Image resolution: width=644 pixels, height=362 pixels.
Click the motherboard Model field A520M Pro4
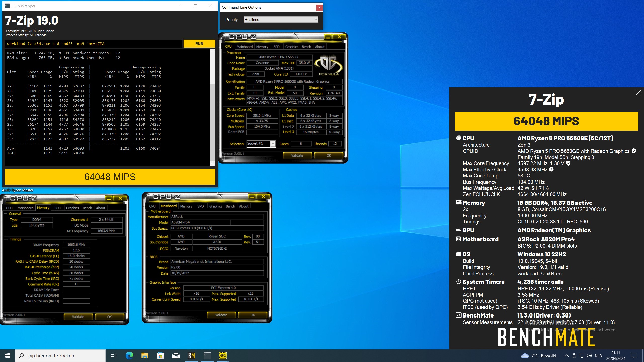[200, 222]
